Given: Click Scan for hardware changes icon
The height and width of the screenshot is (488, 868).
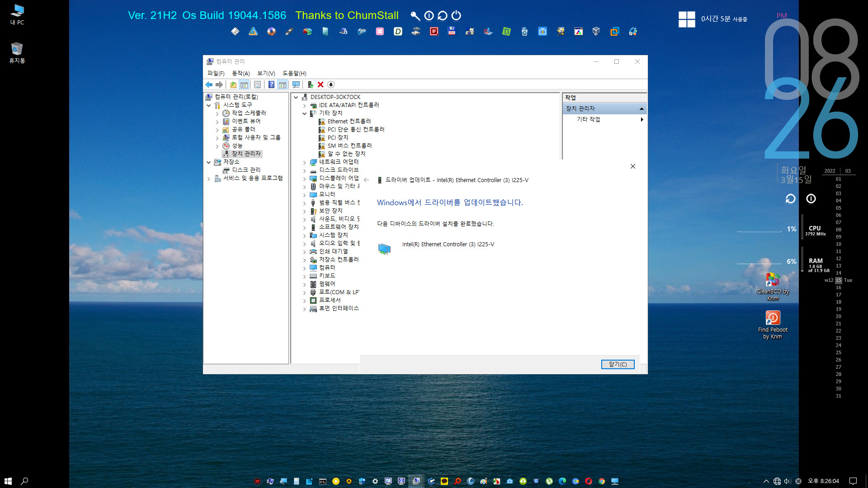Looking at the screenshot, I should 296,84.
